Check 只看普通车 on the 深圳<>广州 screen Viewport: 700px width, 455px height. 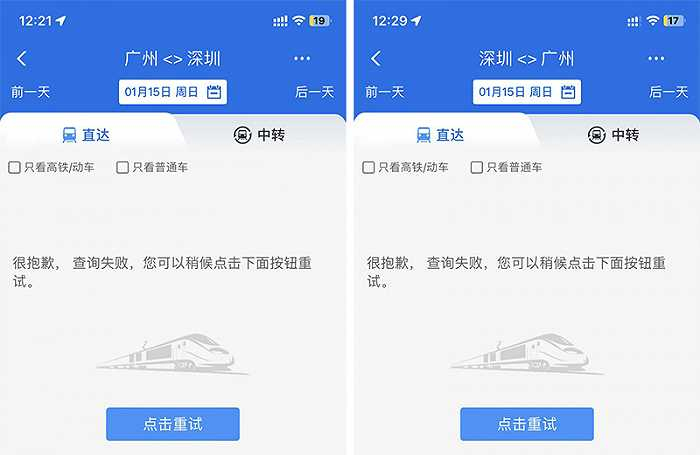click(477, 167)
